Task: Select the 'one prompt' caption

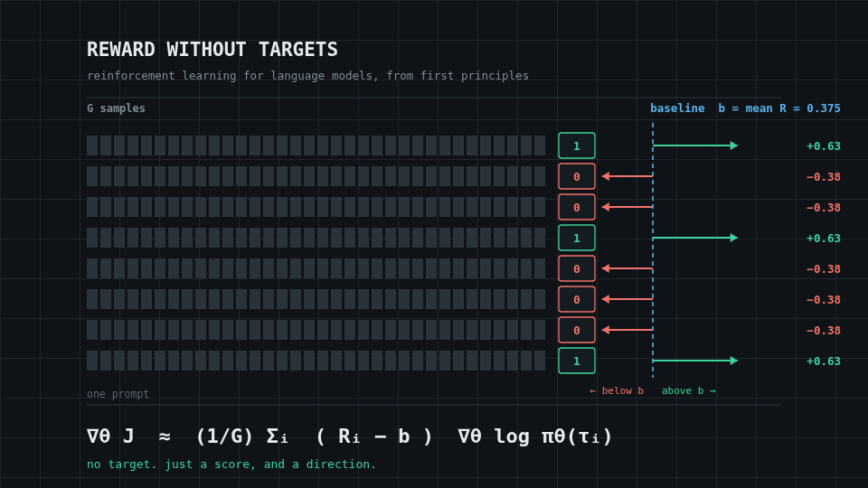Action: coord(118,394)
